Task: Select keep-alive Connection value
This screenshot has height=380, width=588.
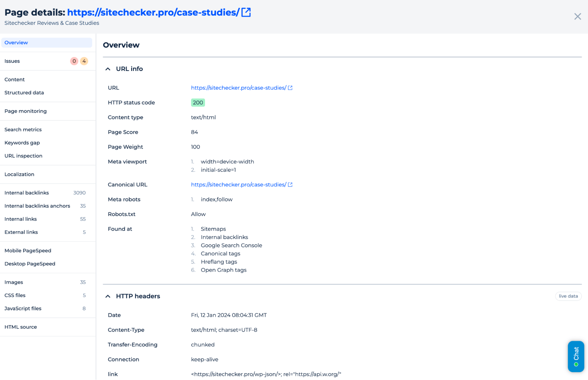Action: [x=204, y=359]
